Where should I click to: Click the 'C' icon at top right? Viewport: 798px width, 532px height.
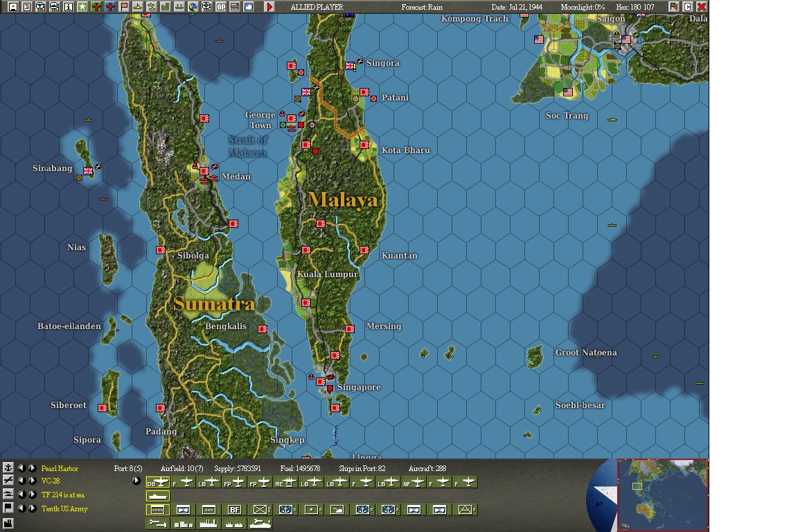(x=688, y=7)
